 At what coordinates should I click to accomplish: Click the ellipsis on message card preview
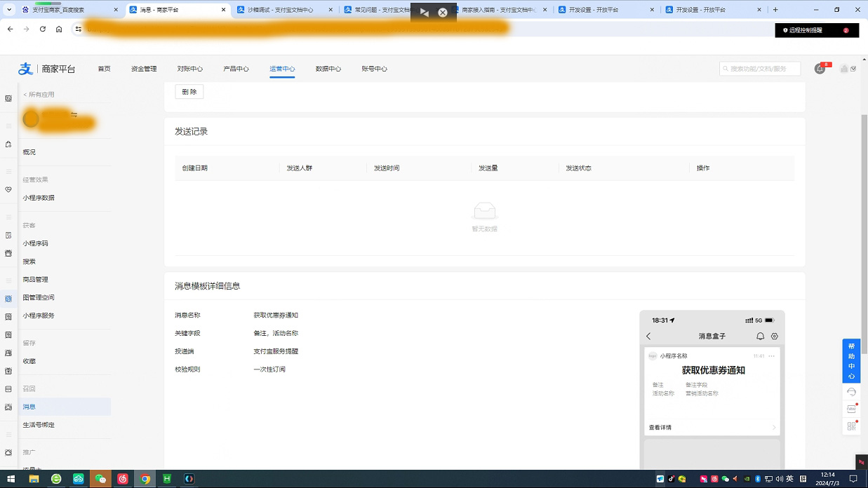pyautogui.click(x=772, y=356)
